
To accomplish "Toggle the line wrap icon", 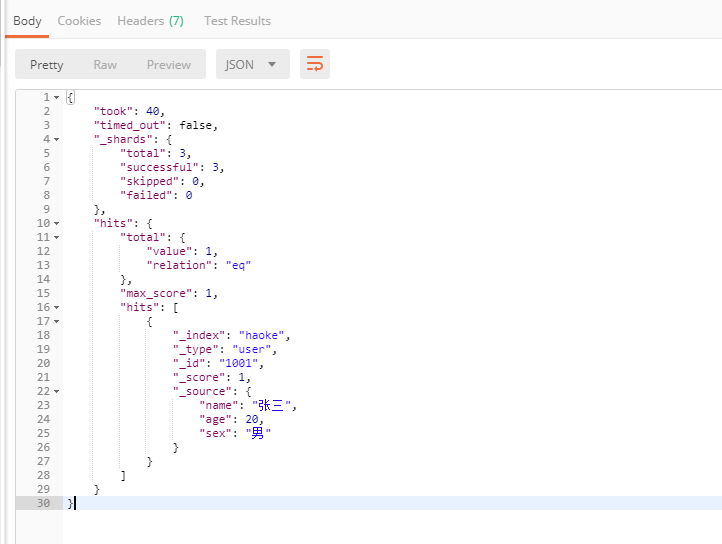I will click(x=315, y=65).
